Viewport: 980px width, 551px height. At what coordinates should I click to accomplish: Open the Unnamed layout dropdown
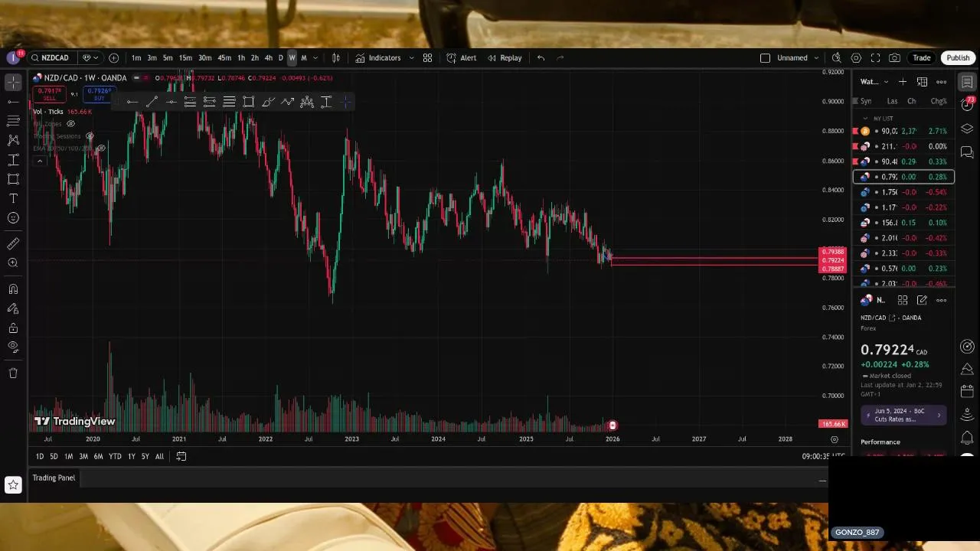[816, 57]
